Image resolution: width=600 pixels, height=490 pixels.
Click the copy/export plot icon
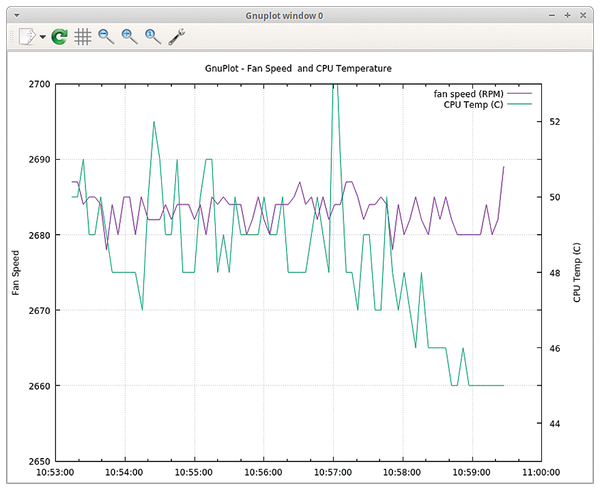click(x=28, y=37)
